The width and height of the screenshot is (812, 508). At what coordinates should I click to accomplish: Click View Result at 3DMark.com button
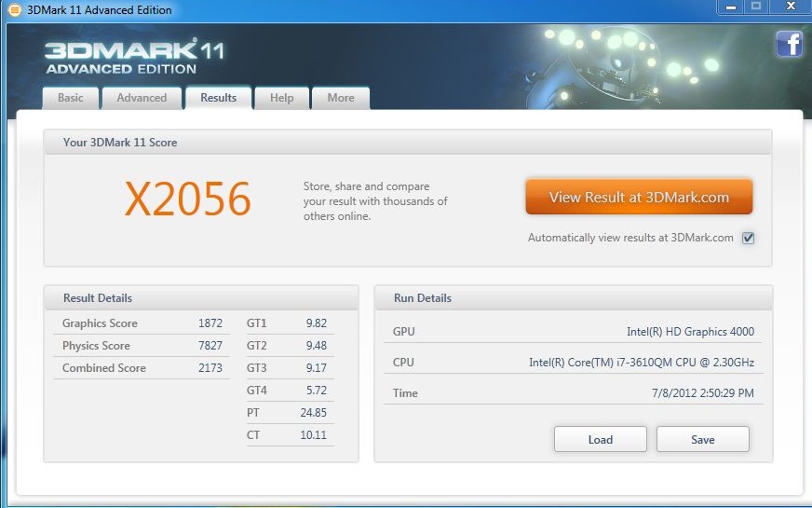point(639,197)
